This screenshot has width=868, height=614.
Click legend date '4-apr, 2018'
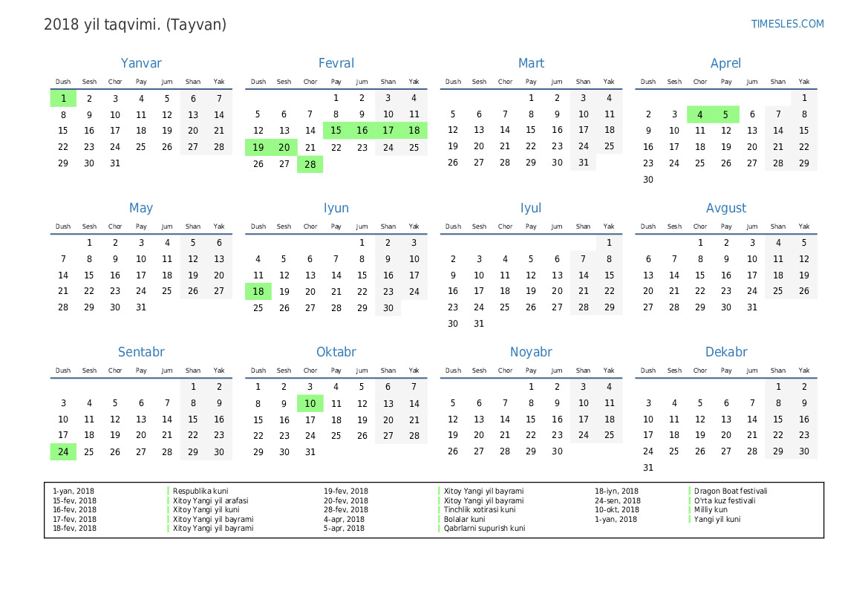(x=344, y=519)
